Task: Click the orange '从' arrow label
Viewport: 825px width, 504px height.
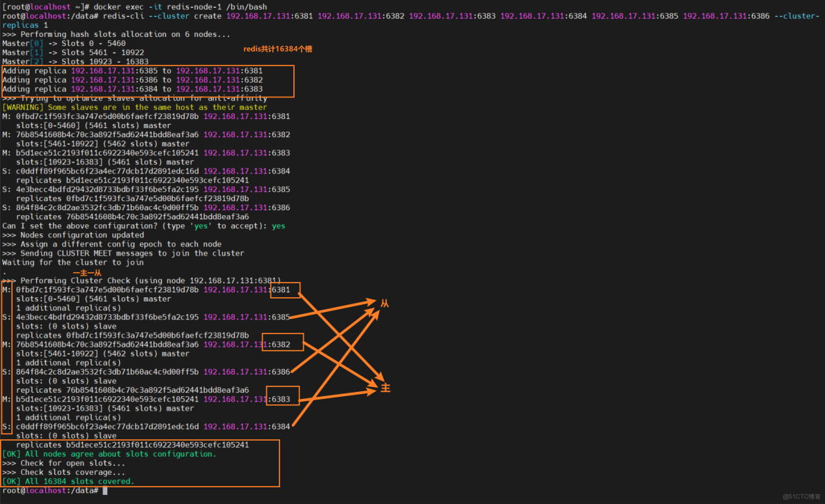Action: tap(384, 304)
